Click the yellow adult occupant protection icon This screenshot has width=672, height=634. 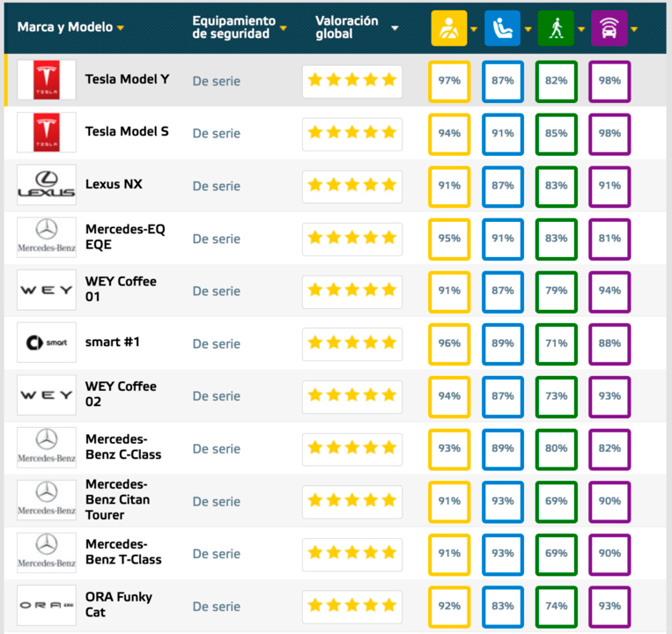click(448, 28)
